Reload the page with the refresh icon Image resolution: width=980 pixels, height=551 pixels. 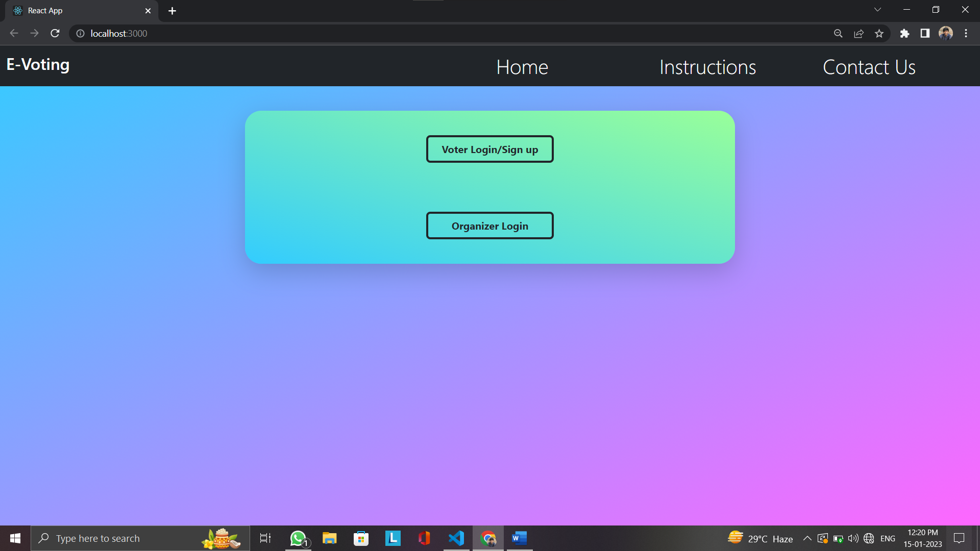tap(55, 33)
